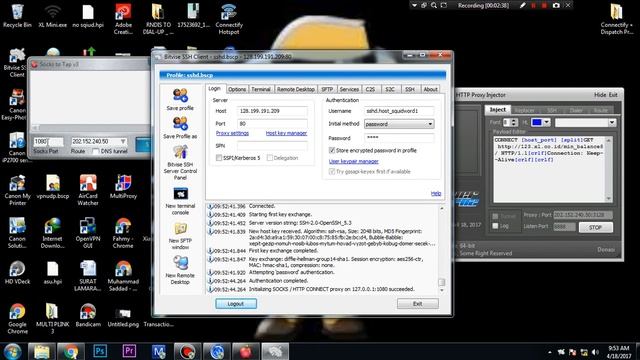
Task: Pause the screen recording
Action: click(x=533, y=5)
